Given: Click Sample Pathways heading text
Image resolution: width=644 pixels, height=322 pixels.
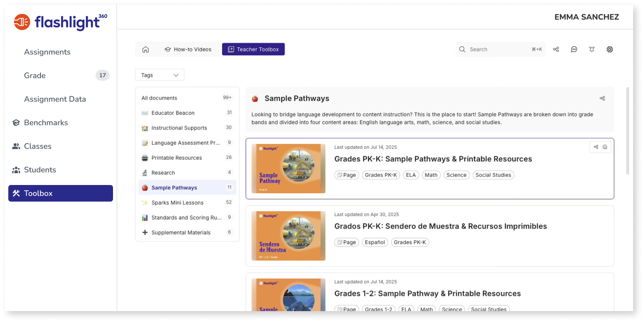Looking at the screenshot, I should (297, 99).
